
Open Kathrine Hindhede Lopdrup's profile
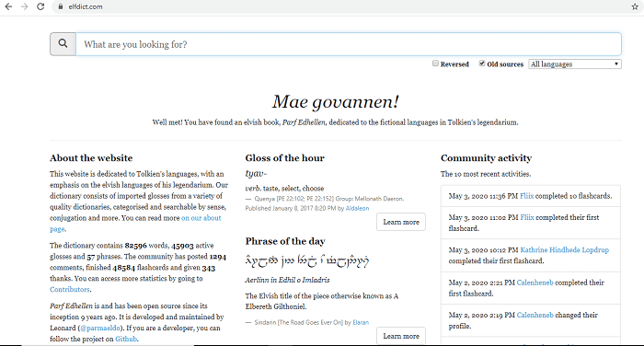click(x=564, y=250)
